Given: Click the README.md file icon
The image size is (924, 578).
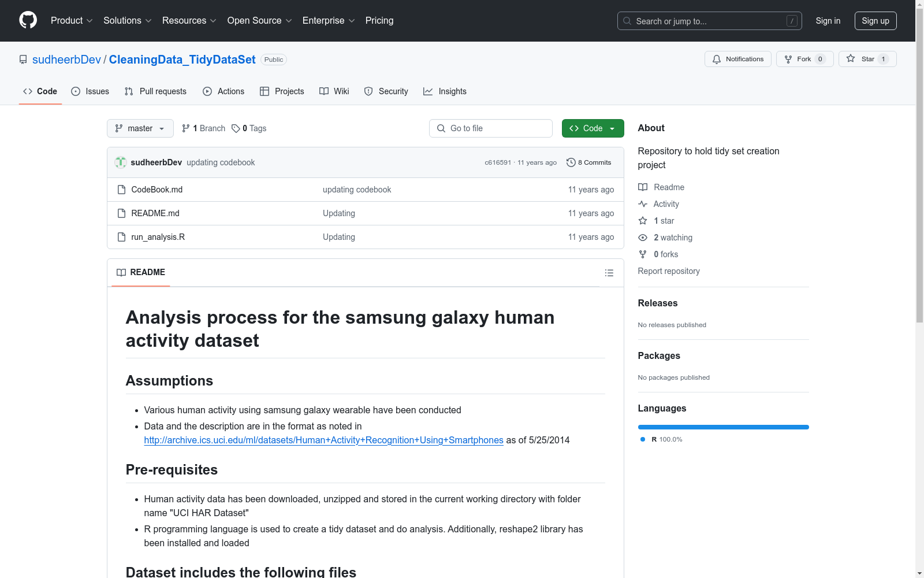Looking at the screenshot, I should point(121,213).
